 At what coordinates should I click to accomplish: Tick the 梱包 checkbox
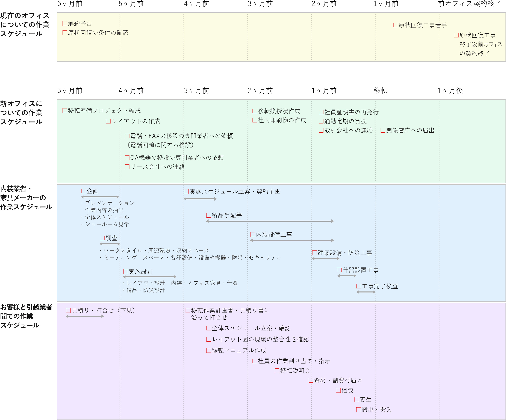338,390
